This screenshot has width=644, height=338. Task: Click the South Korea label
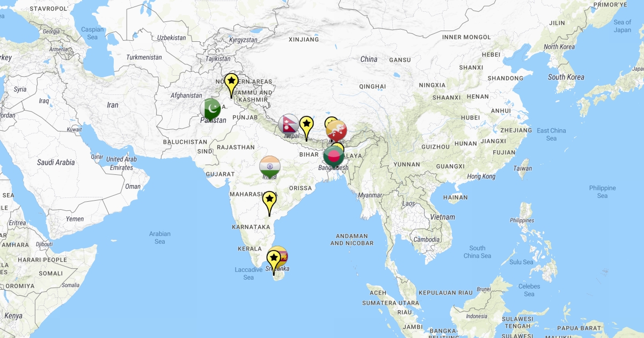[x=566, y=77]
